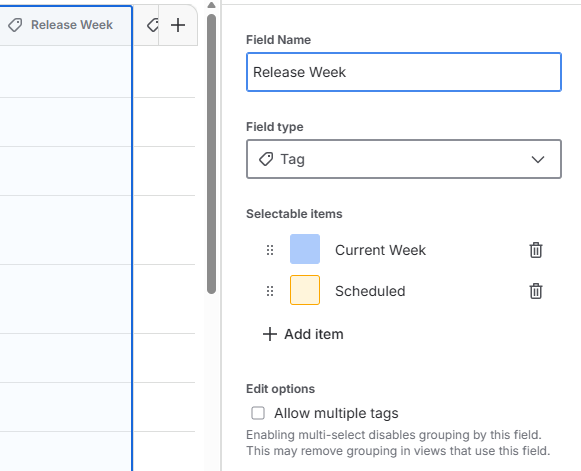Click the Field Name input containing Release Week

404,72
